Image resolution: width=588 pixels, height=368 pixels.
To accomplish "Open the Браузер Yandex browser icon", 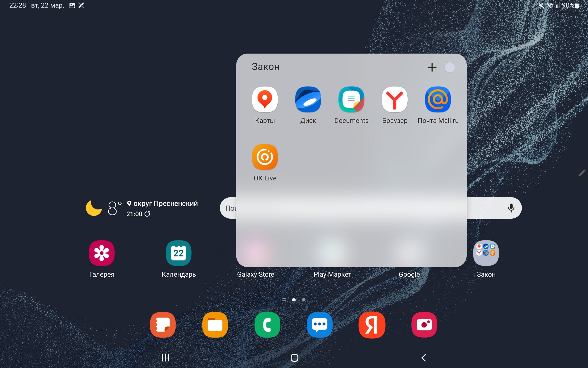I will tap(395, 99).
